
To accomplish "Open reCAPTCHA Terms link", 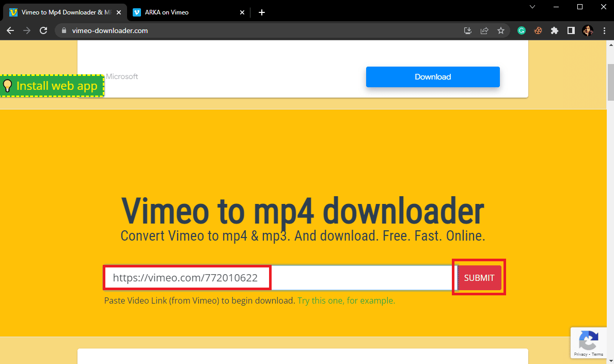I will coord(597,354).
